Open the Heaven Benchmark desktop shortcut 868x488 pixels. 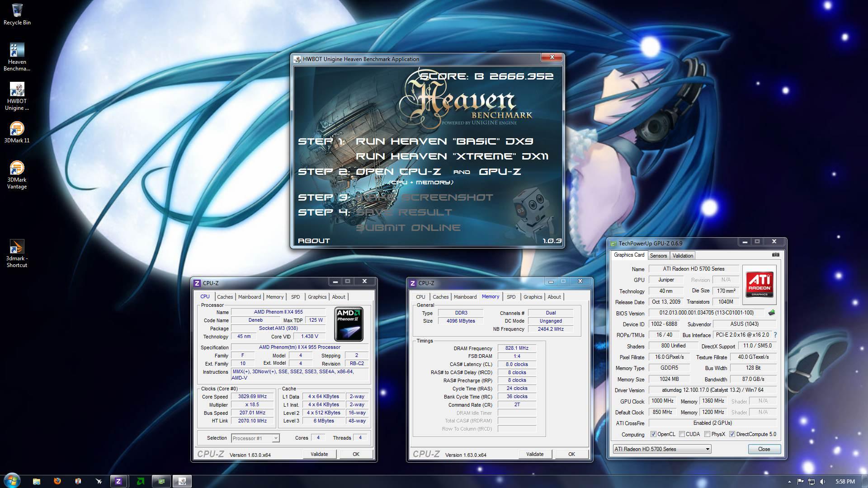point(17,57)
